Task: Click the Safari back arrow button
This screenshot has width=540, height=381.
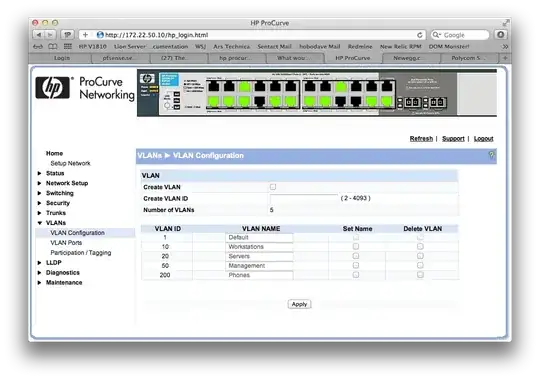Action: tap(39, 35)
